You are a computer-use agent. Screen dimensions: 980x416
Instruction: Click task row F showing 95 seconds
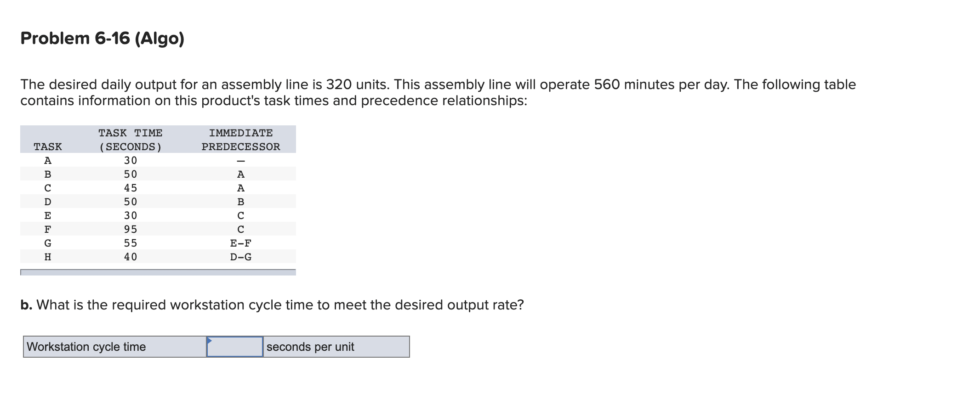(x=138, y=229)
